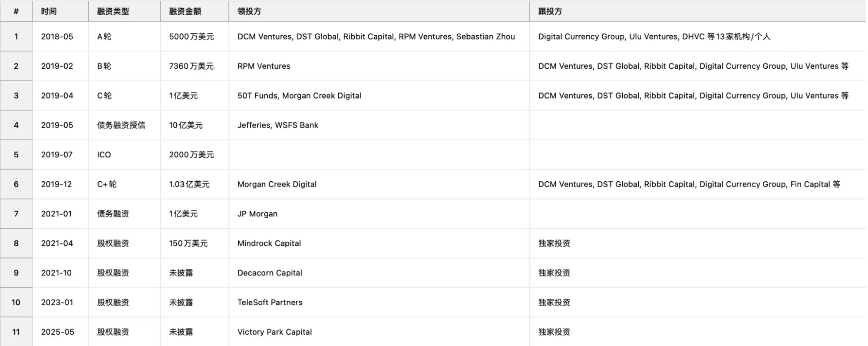This screenshot has width=868, height=346.
Task: Click the date cell 2021-04
Action: pyautogui.click(x=60, y=243)
